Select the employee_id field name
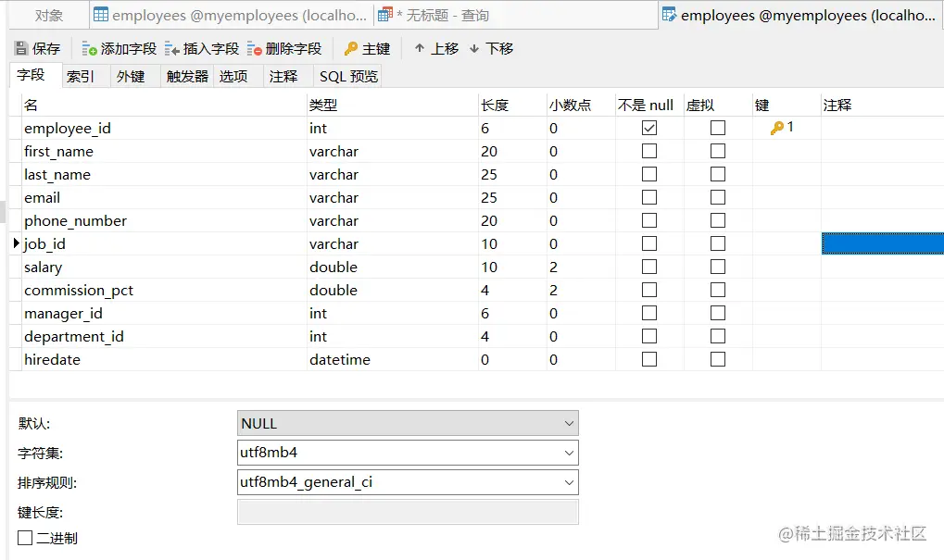Viewport: 944px width, 560px height. point(68,128)
